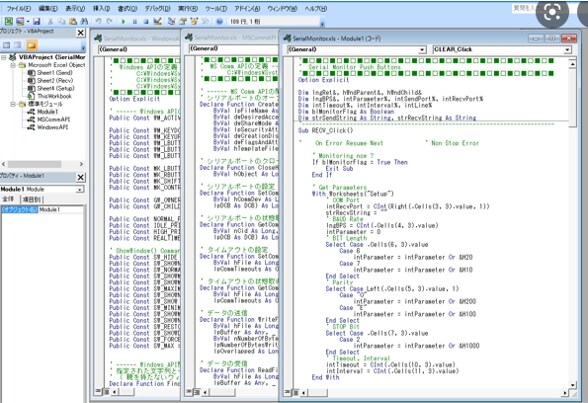Viewport: 588px width, 403px height.
Task: Click Full Module View button in Module1 window
Action: (x=295, y=393)
